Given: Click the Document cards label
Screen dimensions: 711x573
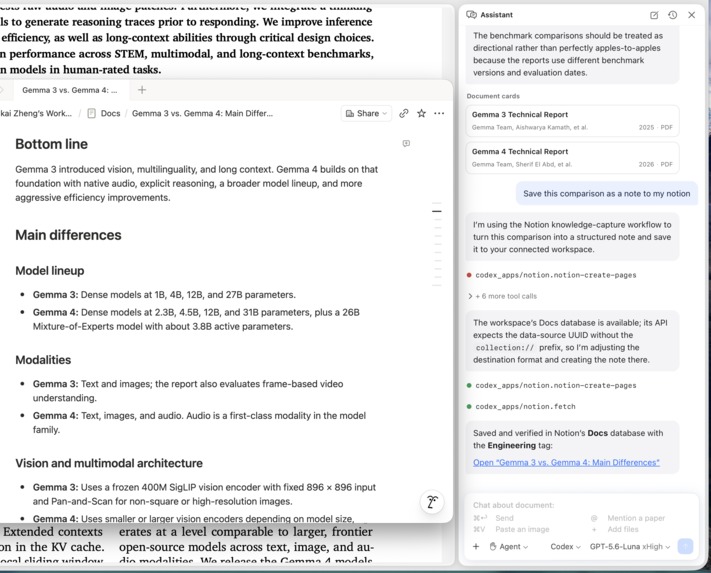Looking at the screenshot, I should click(x=493, y=96).
